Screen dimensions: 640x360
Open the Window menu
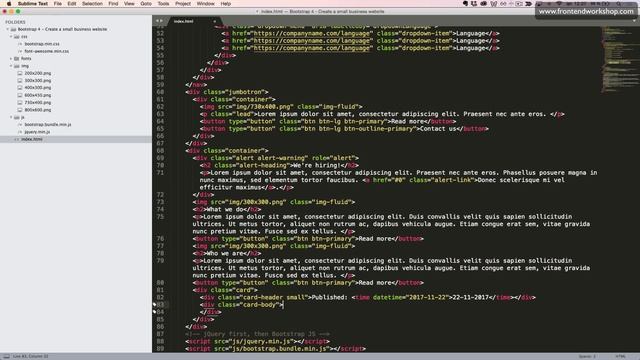coord(205,4)
